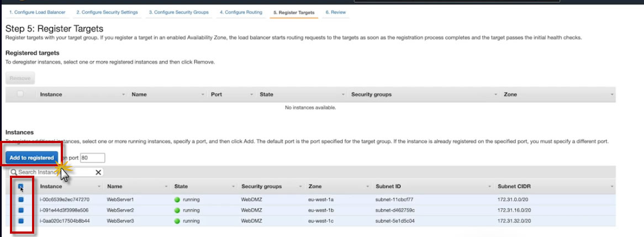Click WebServer3's green running status icon
The height and width of the screenshot is (237, 644).
coord(177,221)
